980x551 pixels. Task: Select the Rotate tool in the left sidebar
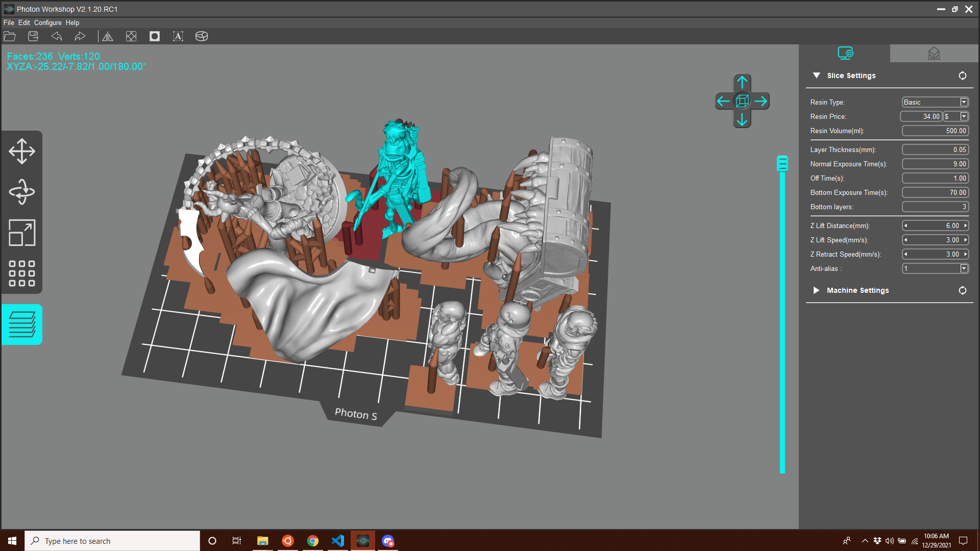[22, 192]
